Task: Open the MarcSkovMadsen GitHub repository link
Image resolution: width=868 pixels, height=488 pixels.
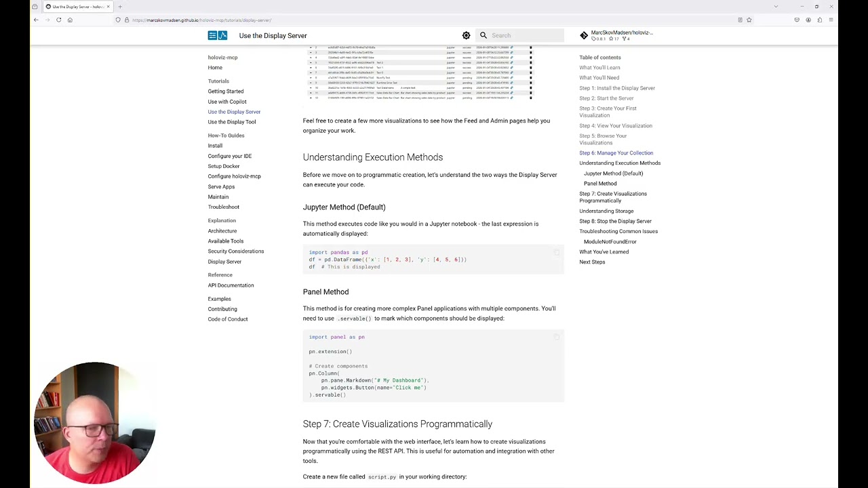Action: pos(616,35)
